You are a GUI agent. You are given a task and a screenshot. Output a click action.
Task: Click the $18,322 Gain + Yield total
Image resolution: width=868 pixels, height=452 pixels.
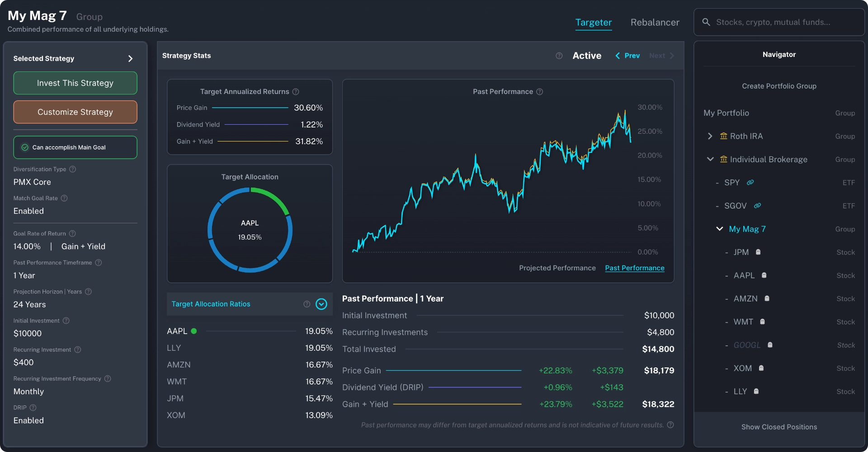(x=658, y=404)
